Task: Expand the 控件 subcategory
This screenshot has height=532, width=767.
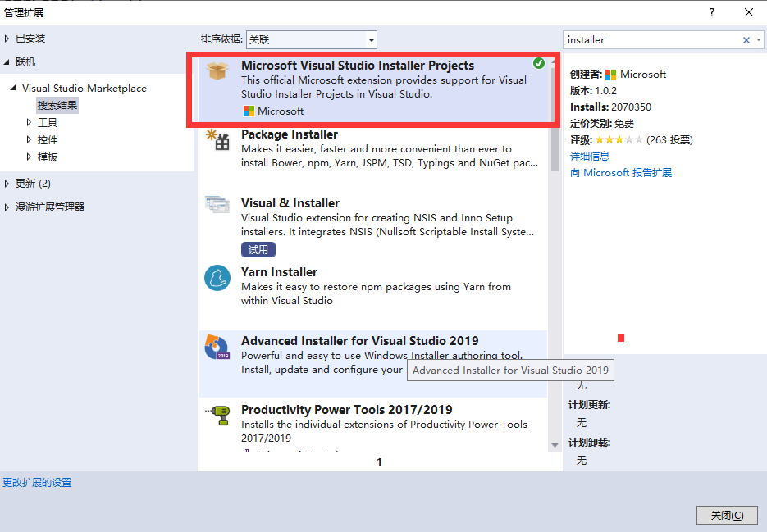Action: (29, 140)
